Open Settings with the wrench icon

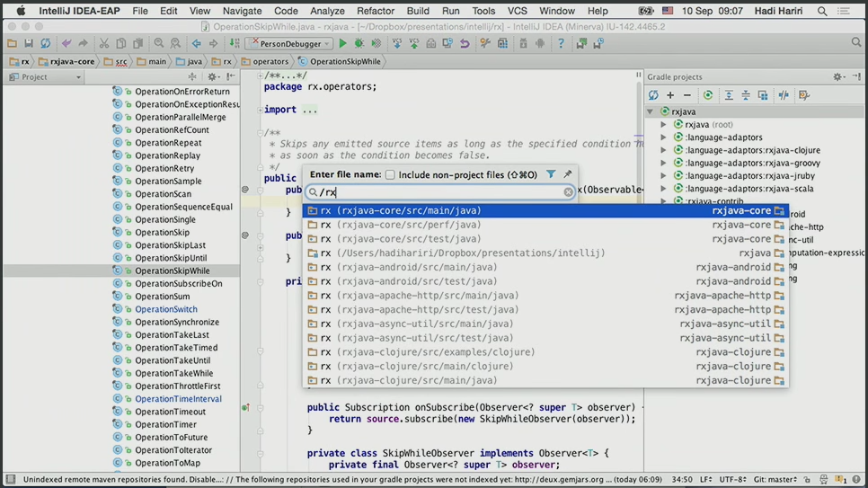point(485,43)
